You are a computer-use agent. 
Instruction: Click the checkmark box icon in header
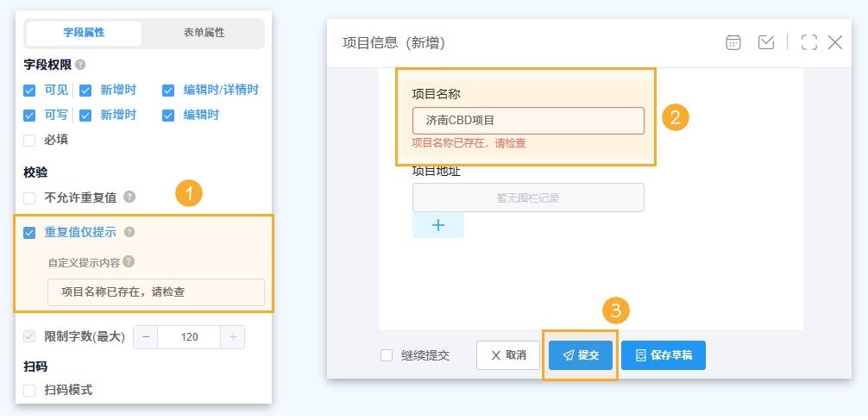point(766,42)
